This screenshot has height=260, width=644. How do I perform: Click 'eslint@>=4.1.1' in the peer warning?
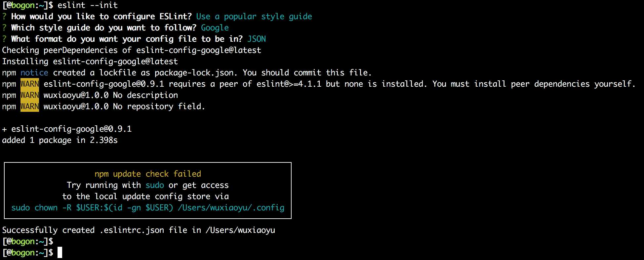(289, 84)
